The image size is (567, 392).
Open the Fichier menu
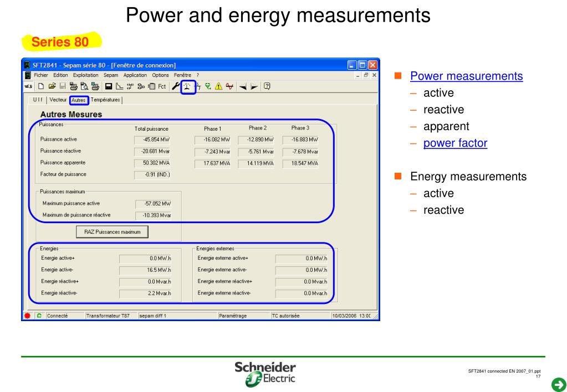click(x=41, y=75)
